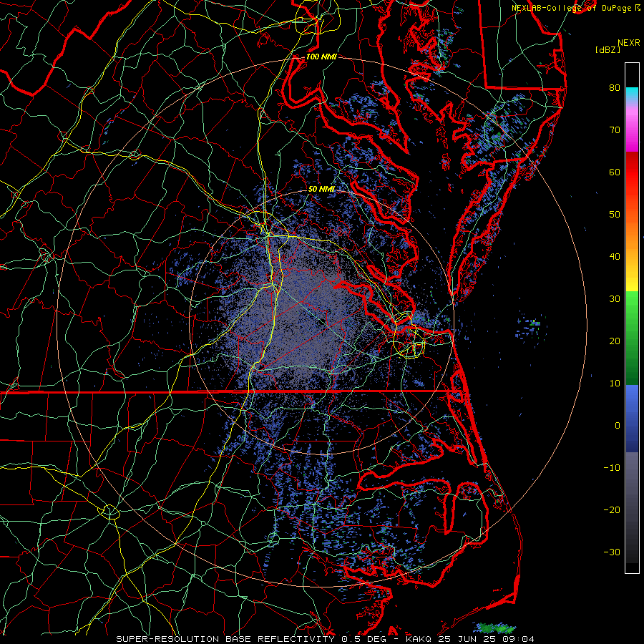644x644 pixels.
Task: Click the gray band of the color scale
Action: coord(632,507)
